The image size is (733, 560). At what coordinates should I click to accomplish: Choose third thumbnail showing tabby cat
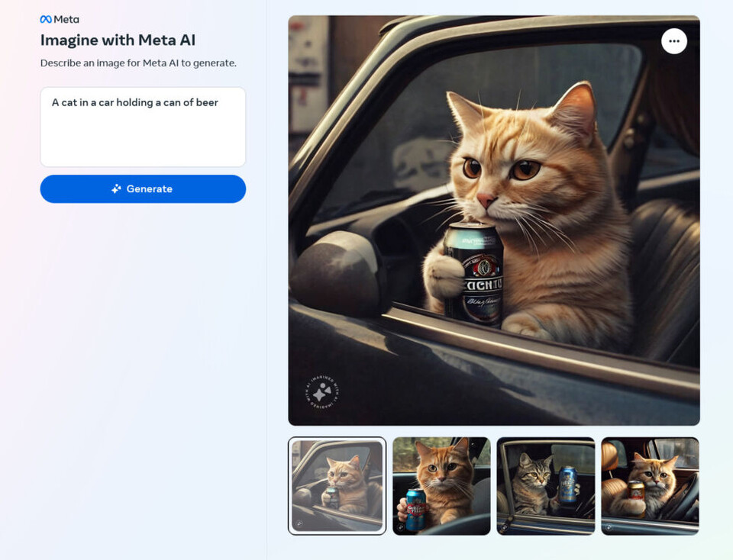pos(545,485)
